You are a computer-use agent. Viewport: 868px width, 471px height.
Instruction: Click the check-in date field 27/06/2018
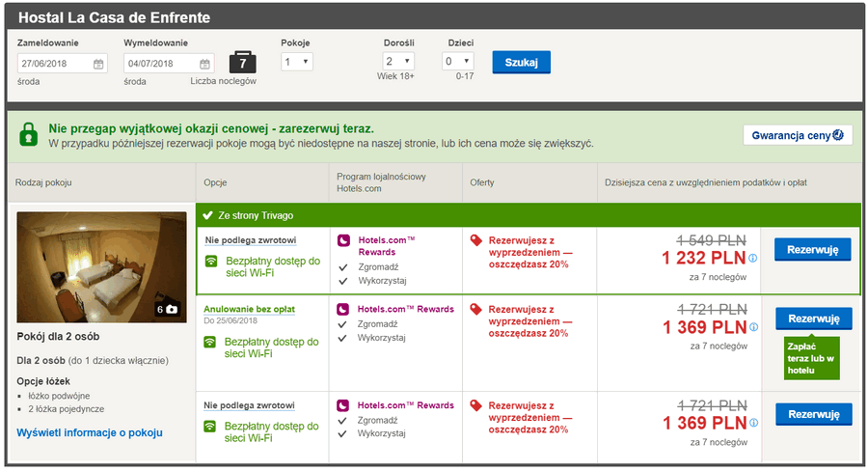pyautogui.click(x=62, y=64)
